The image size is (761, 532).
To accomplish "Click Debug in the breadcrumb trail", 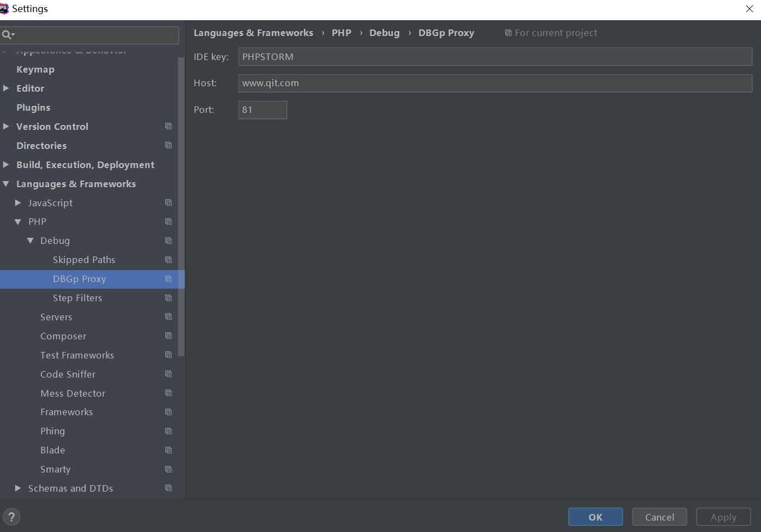I will pos(384,33).
